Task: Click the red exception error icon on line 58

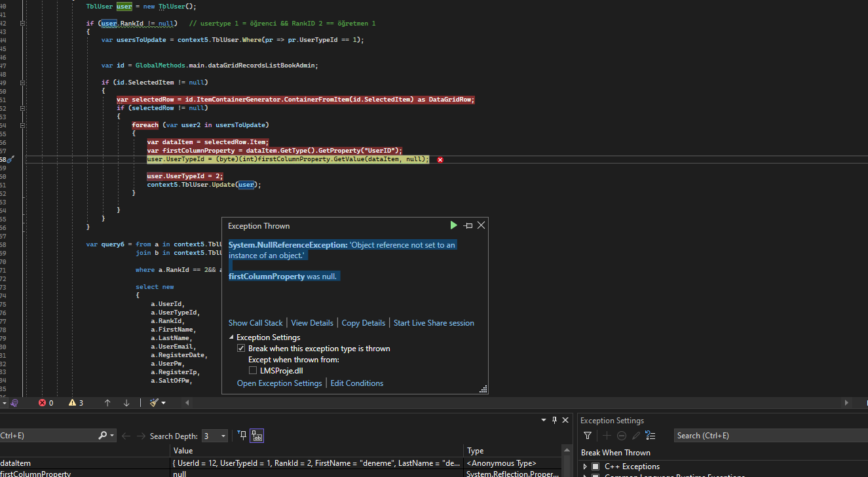Action: click(x=440, y=160)
